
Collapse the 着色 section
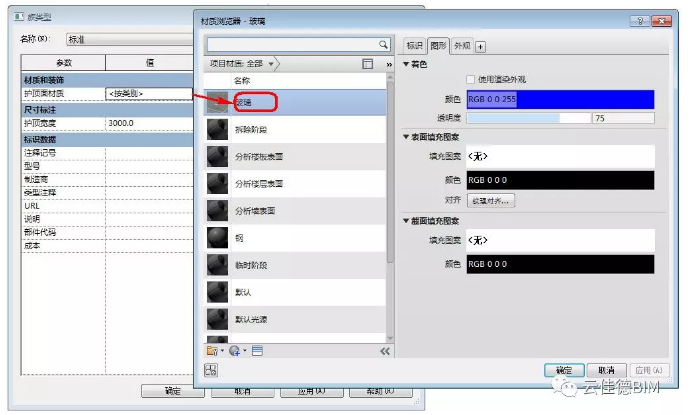[406, 64]
